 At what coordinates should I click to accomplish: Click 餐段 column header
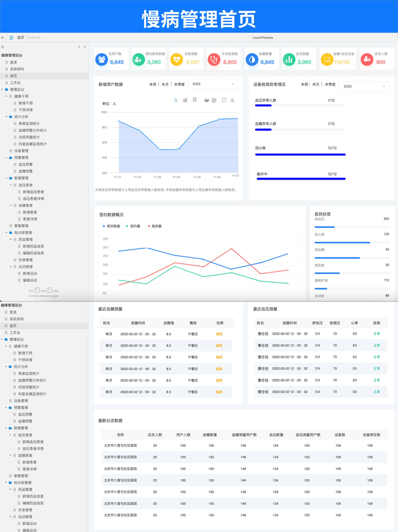[x=193, y=323]
